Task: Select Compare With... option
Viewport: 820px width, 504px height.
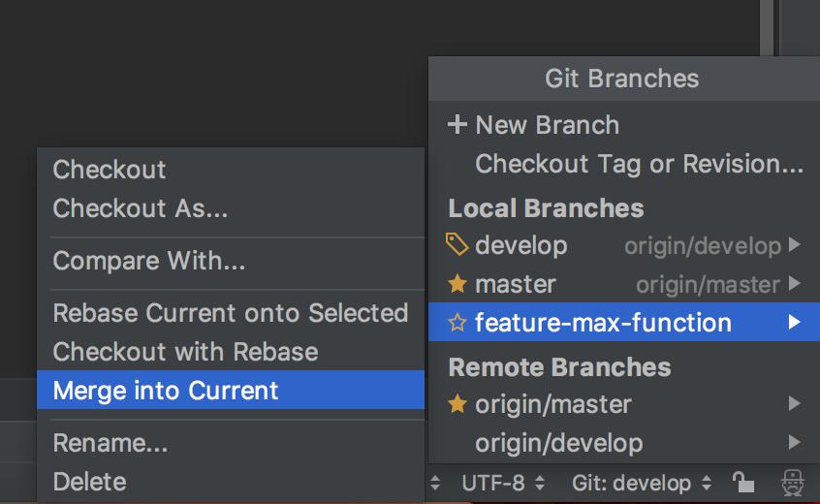Action: (x=231, y=261)
